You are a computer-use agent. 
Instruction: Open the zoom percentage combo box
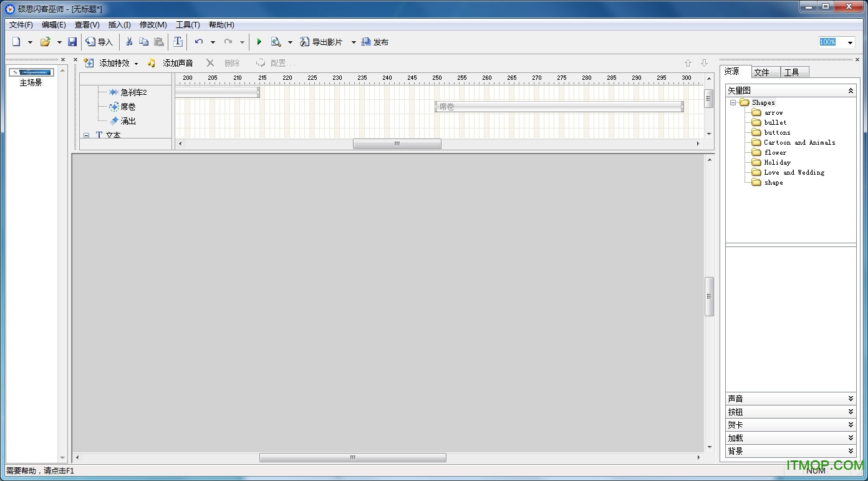[x=851, y=42]
